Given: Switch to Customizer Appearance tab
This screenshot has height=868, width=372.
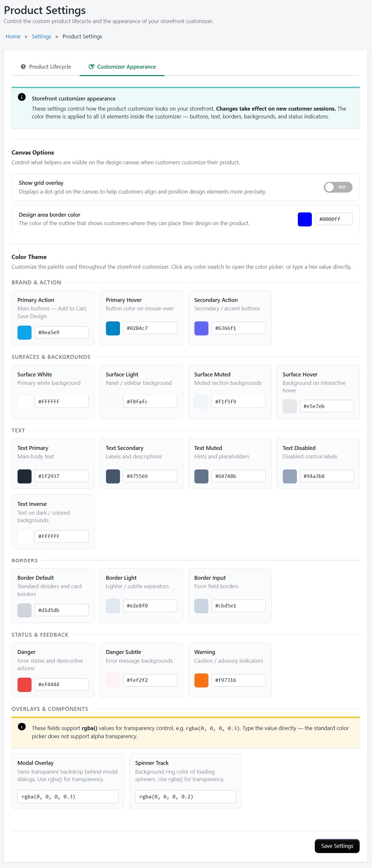Looking at the screenshot, I should point(122,67).
